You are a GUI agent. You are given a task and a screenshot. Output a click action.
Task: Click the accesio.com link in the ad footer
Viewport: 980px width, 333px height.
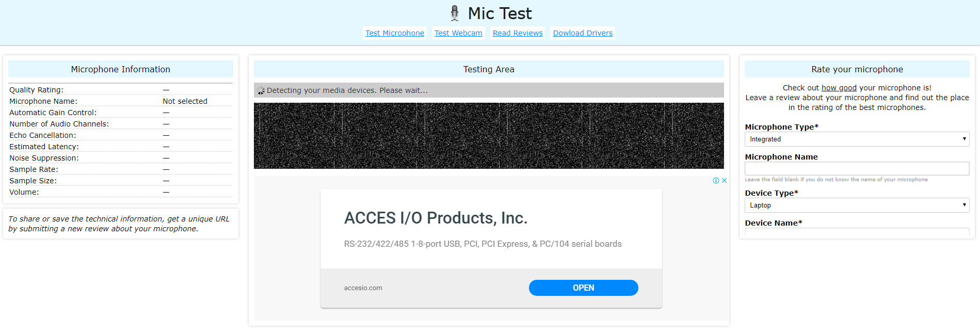pyautogui.click(x=363, y=288)
